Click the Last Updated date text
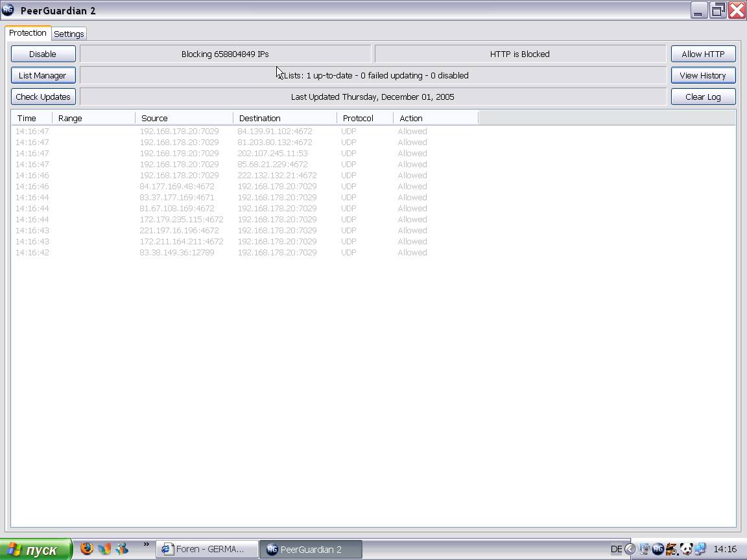The image size is (747, 560). 373,97
